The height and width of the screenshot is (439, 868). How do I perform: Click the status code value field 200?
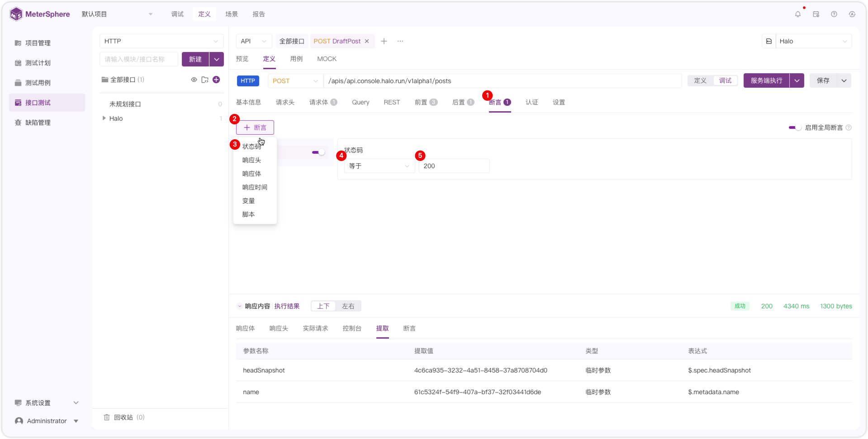point(454,166)
